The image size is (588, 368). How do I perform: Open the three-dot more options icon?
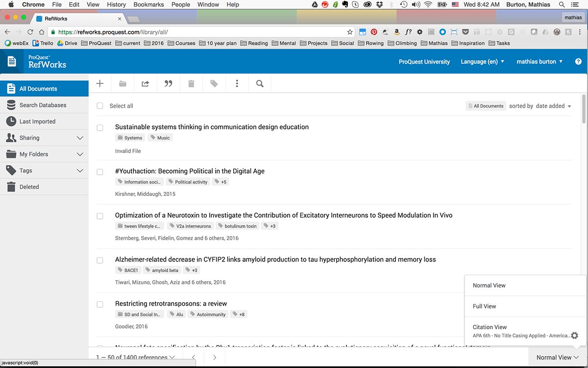(x=237, y=84)
